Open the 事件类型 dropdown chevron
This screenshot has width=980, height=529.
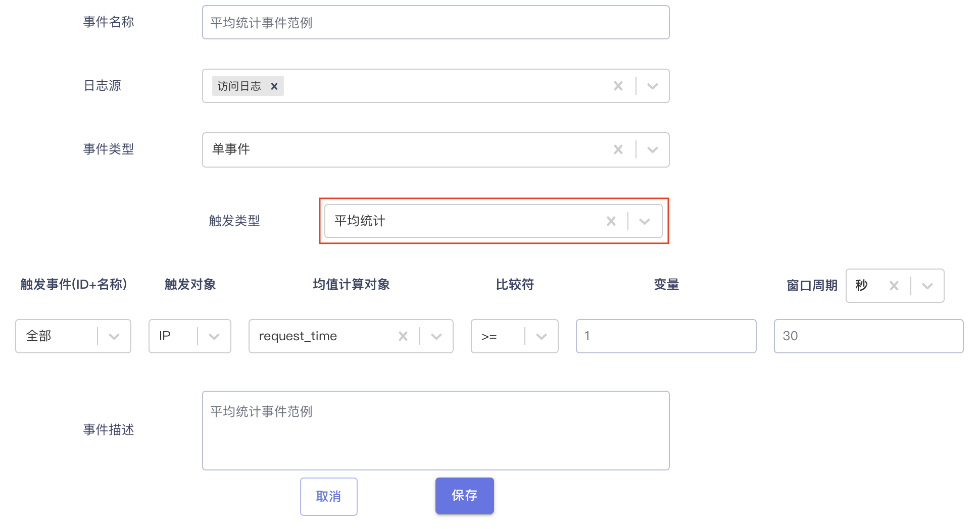pyautogui.click(x=653, y=150)
